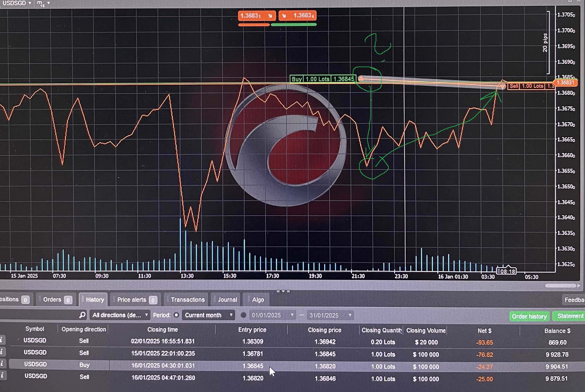Click the Order history button
Image resolution: width=585 pixels, height=392 pixels.
point(529,317)
